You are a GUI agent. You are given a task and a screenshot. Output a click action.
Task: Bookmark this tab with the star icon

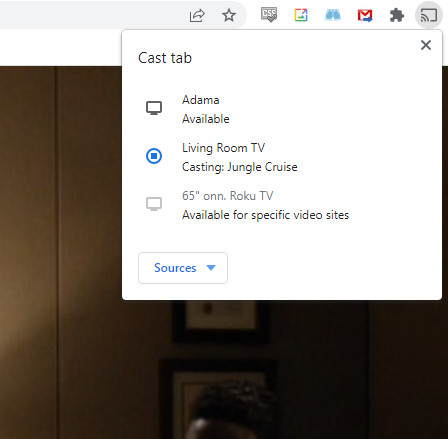coord(229,15)
